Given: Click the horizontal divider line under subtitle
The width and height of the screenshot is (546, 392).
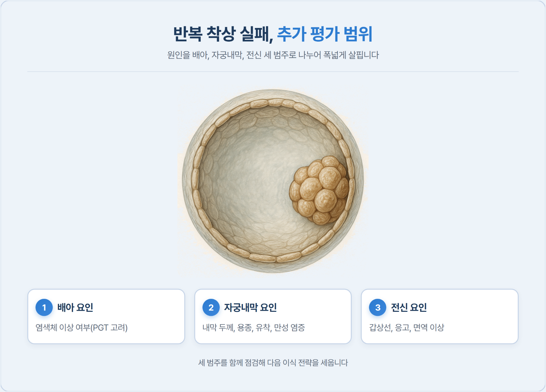Looking at the screenshot, I should [273, 72].
